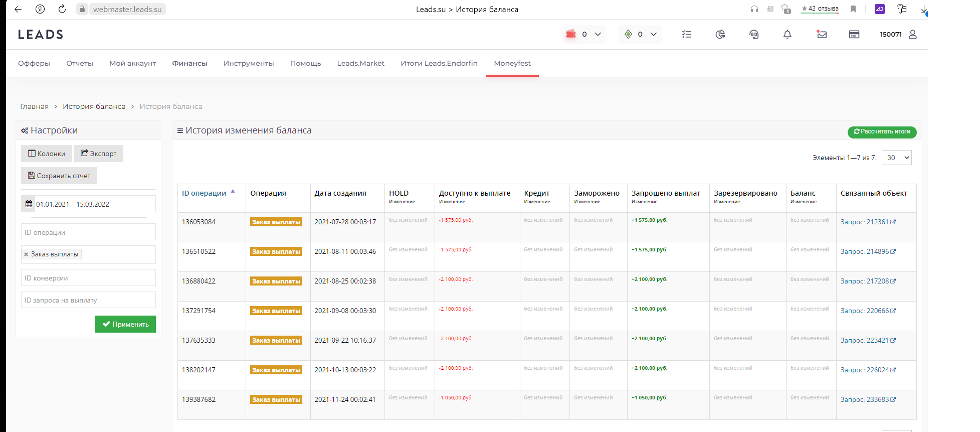
Task: Expand the green diamond counter dropdown
Action: tap(654, 34)
